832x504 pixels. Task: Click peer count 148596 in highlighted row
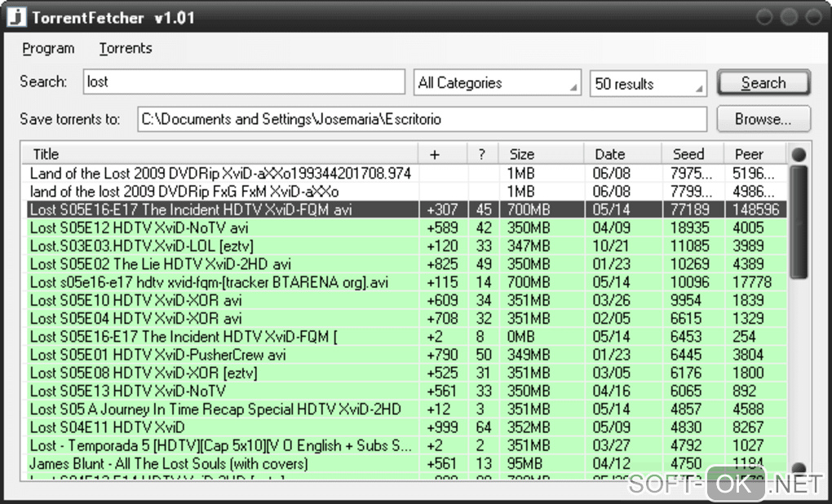756,210
